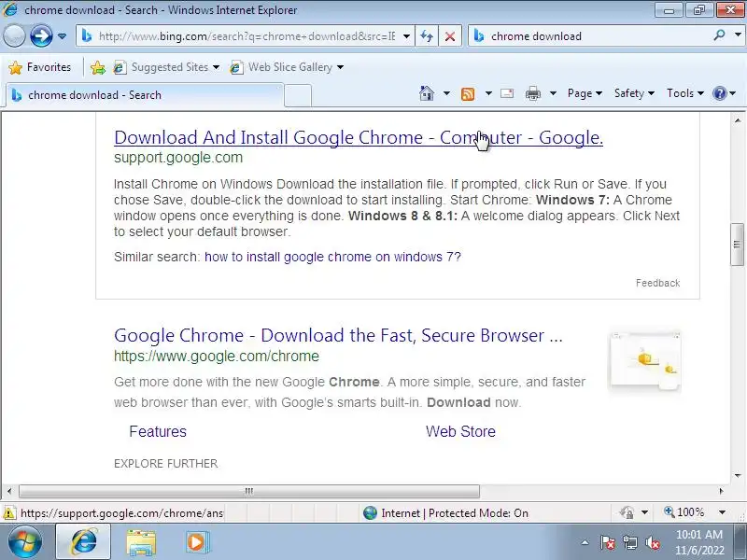Click the blue Help question mark icon
Image resolution: width=747 pixels, height=560 pixels.
pyautogui.click(x=719, y=93)
